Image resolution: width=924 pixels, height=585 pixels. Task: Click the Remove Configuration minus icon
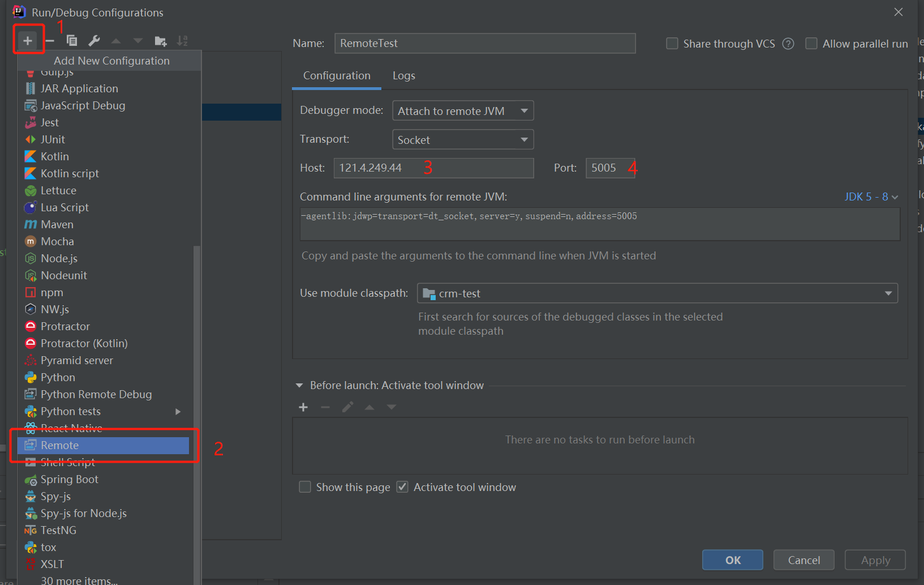tap(50, 41)
